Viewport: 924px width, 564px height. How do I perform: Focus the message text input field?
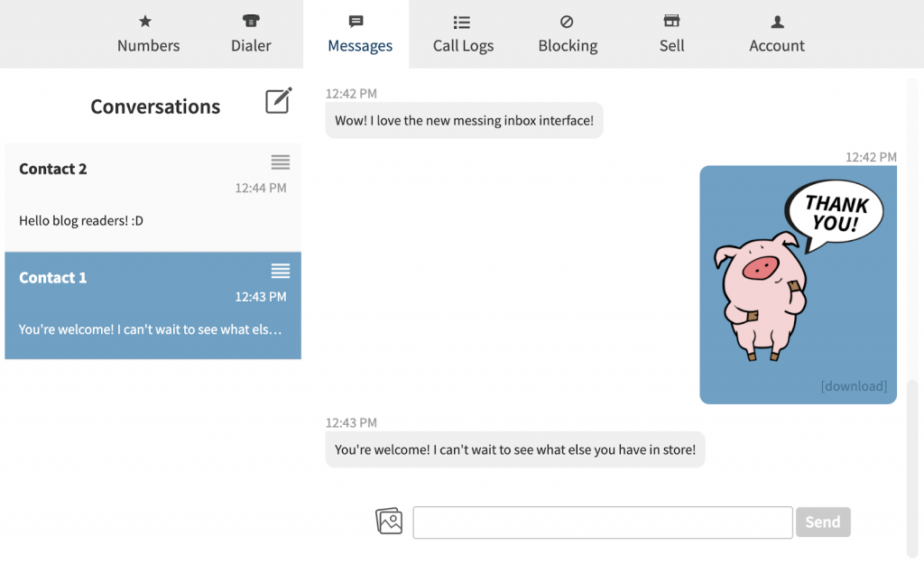[602, 522]
